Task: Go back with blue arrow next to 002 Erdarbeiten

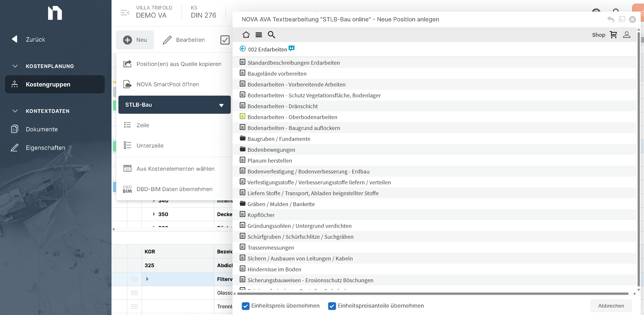Action: [x=243, y=49]
